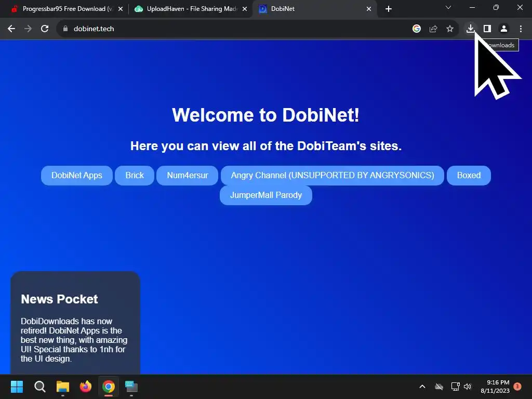
Task: Open the notification badge showing 3
Action: pyautogui.click(x=517, y=386)
